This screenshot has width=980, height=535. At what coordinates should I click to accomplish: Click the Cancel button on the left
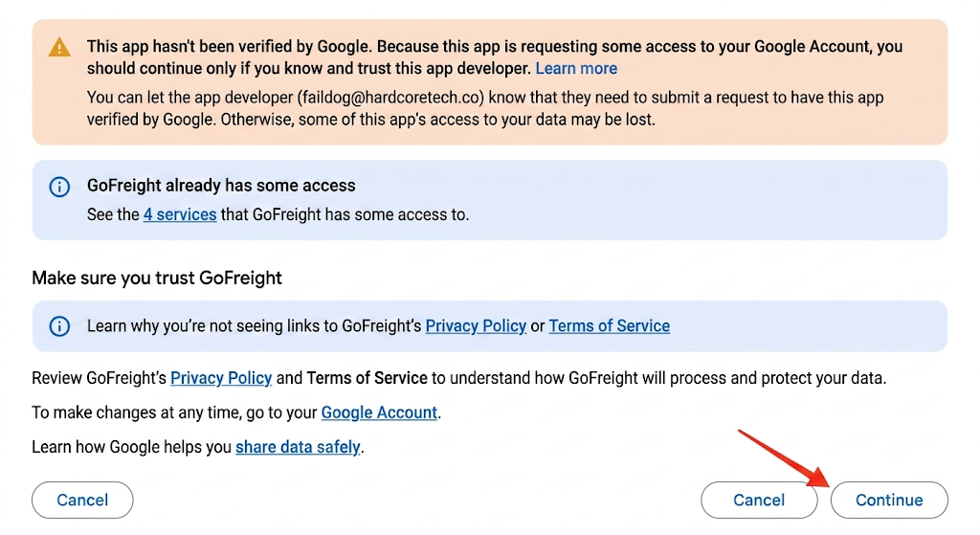coord(82,500)
